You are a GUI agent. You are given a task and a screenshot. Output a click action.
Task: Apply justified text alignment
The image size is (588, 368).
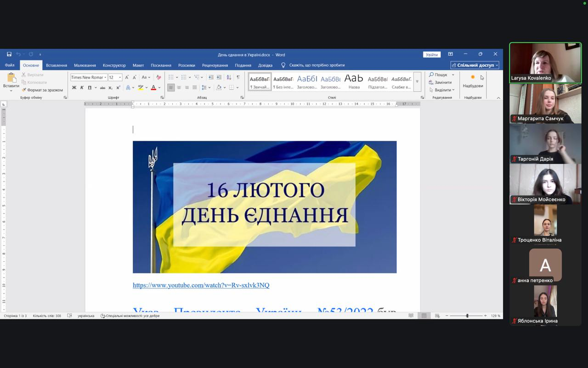tap(194, 87)
